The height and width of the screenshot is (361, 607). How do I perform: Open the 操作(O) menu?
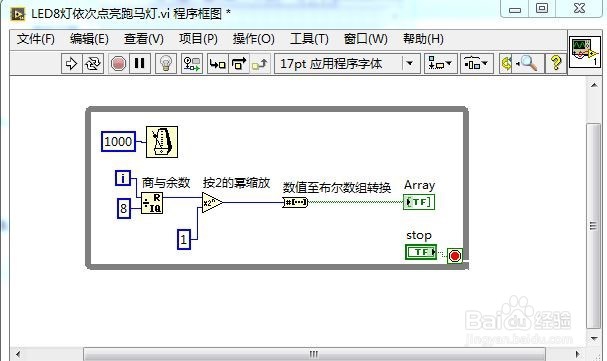(x=254, y=39)
